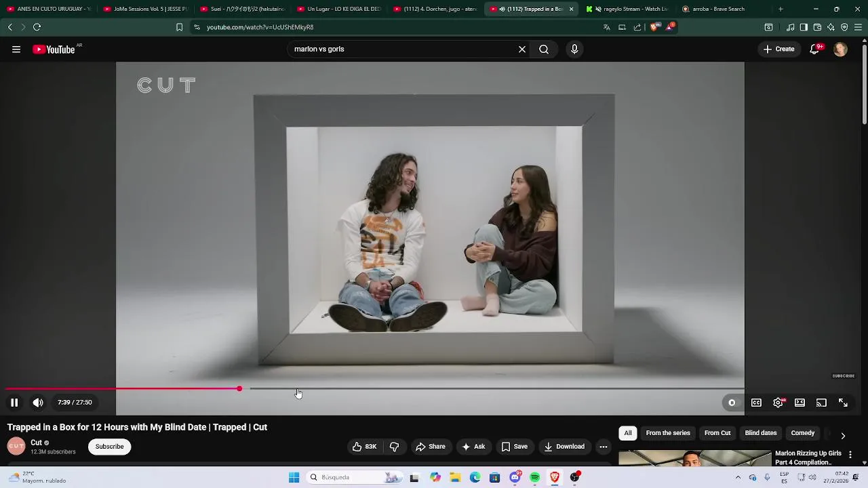
Task: Click the Ask button below the video
Action: point(473,447)
